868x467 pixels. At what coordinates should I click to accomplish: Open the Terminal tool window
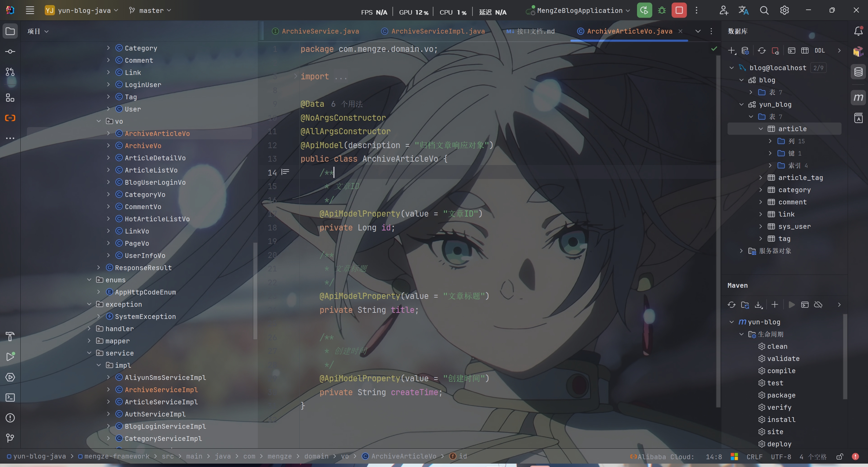tap(10, 398)
